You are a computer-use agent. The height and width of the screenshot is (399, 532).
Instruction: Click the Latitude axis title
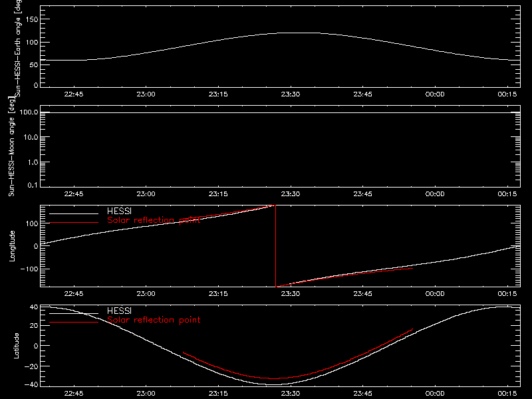pyautogui.click(x=16, y=346)
